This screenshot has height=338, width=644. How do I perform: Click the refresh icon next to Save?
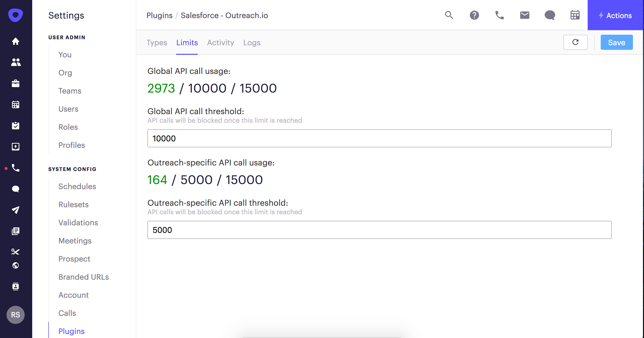click(x=575, y=42)
